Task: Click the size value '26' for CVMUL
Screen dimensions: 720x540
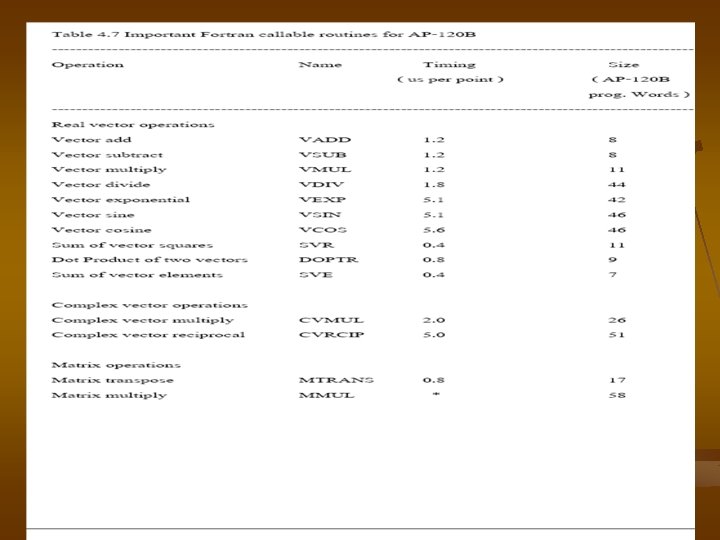Action: pos(616,320)
